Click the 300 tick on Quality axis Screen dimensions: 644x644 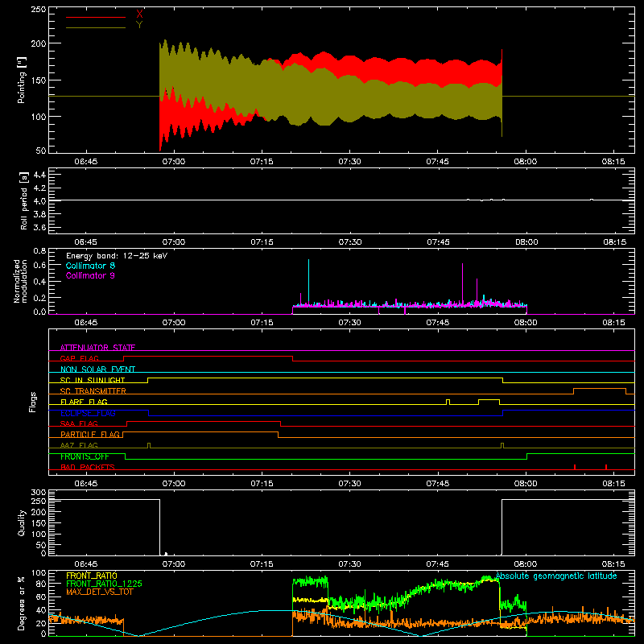(39, 493)
